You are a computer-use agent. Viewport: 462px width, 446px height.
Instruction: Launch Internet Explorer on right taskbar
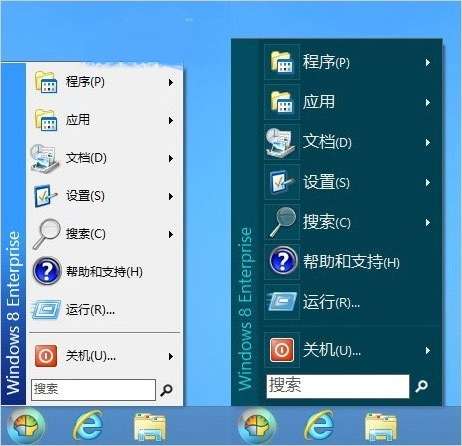[320, 425]
